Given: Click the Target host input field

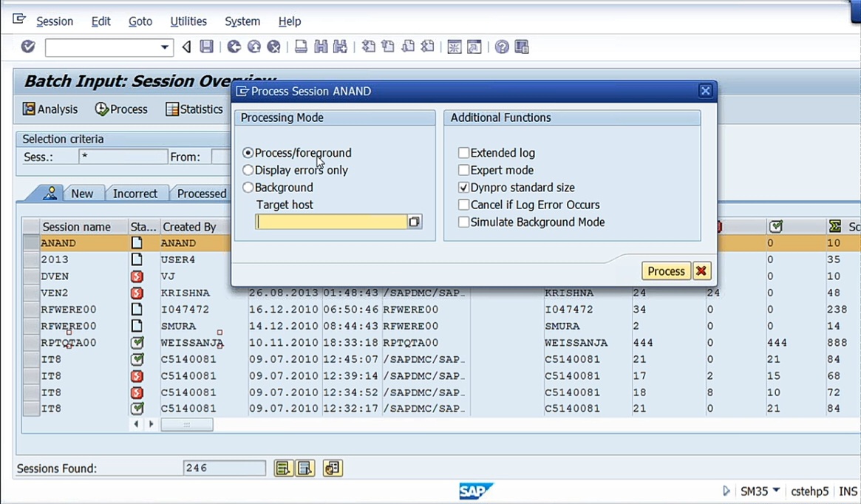Looking at the screenshot, I should 332,222.
